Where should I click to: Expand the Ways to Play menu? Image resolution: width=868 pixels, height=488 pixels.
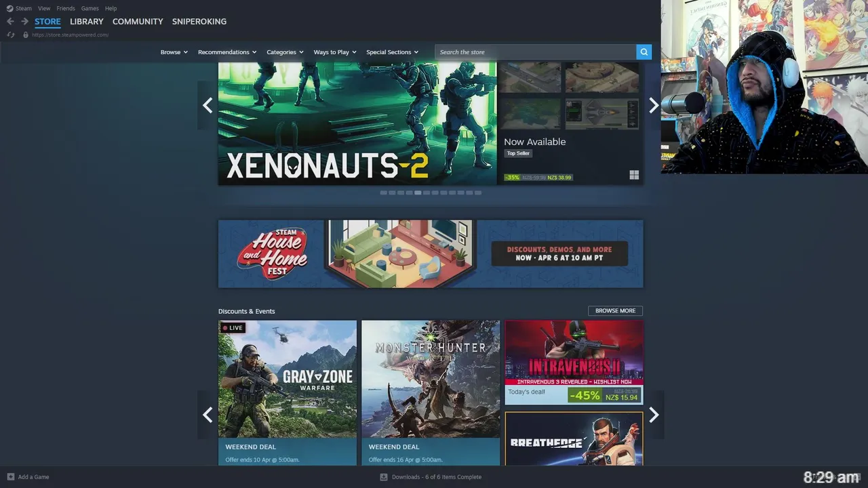[335, 52]
